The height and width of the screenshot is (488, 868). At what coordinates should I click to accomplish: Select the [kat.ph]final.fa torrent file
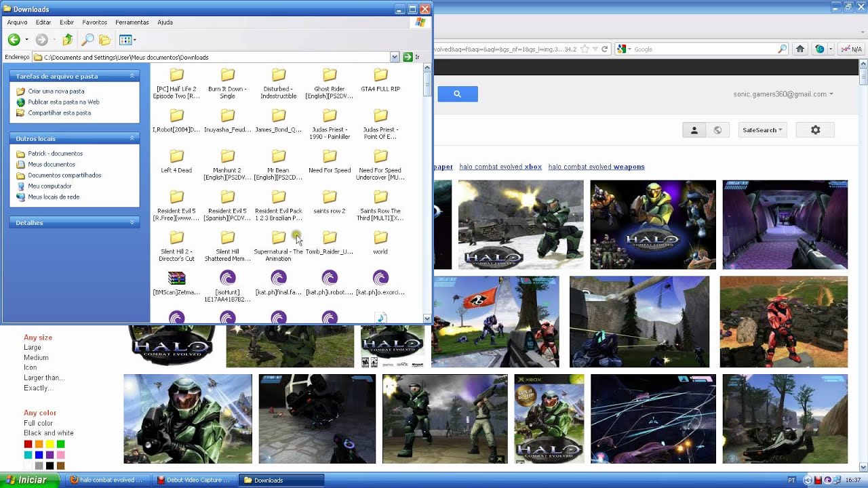click(279, 283)
